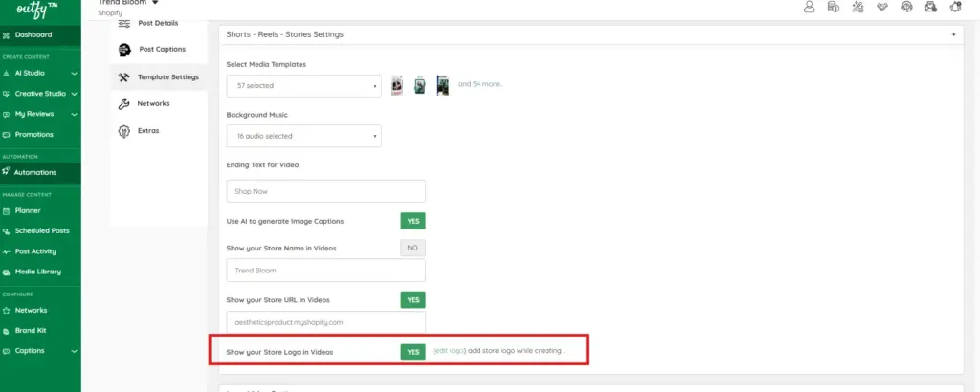
Task: Toggle Use AI to generate Image Captions
Action: point(412,221)
